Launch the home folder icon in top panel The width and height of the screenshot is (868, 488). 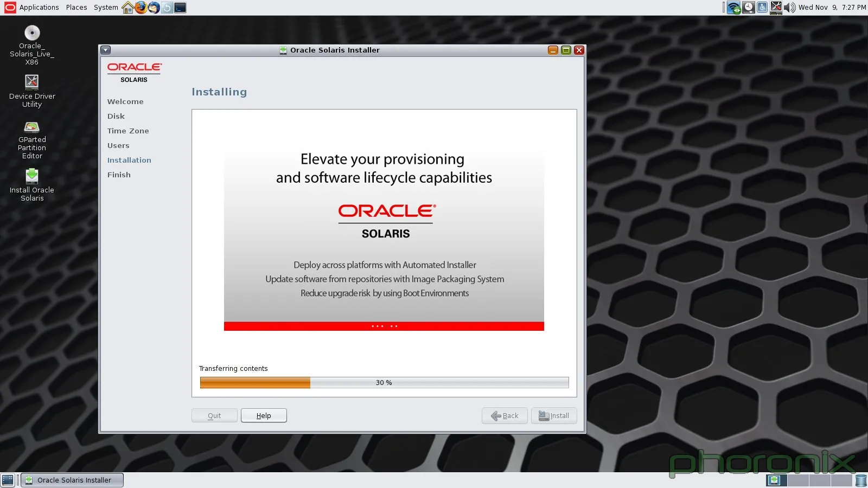128,8
